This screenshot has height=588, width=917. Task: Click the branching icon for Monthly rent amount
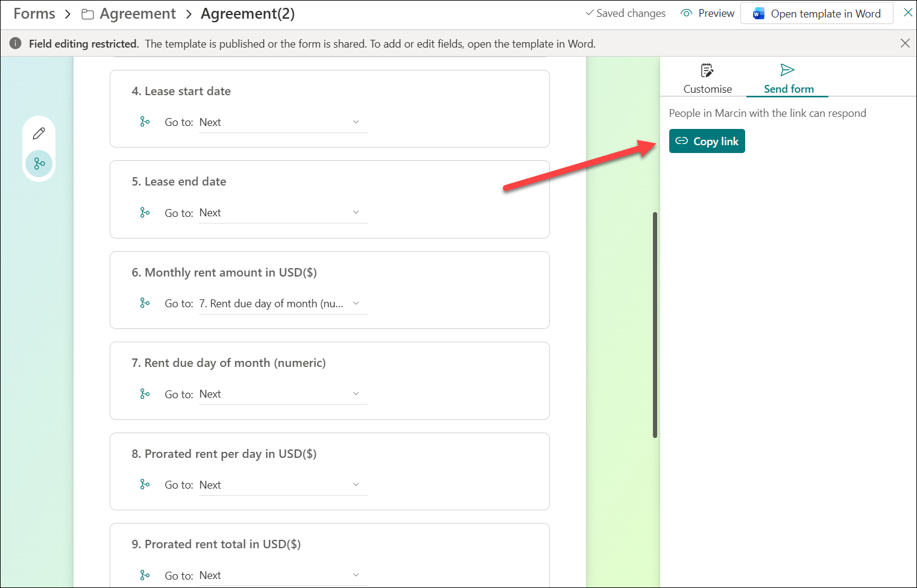(145, 303)
